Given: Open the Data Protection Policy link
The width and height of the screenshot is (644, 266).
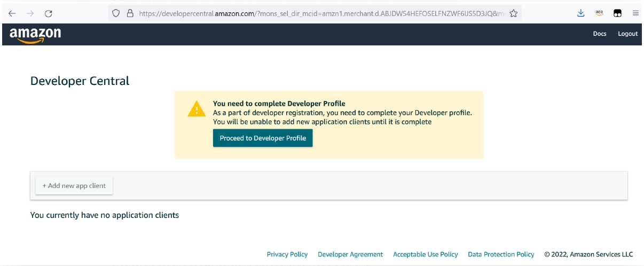Looking at the screenshot, I should click(501, 254).
